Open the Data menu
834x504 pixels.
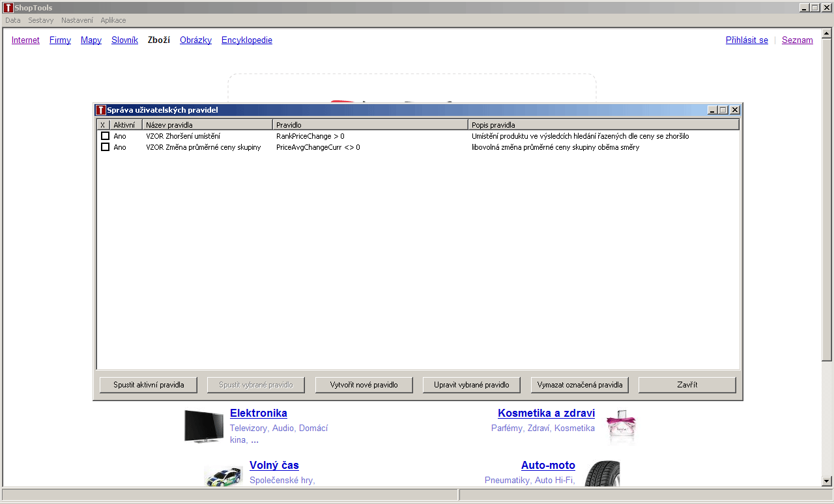coord(13,20)
